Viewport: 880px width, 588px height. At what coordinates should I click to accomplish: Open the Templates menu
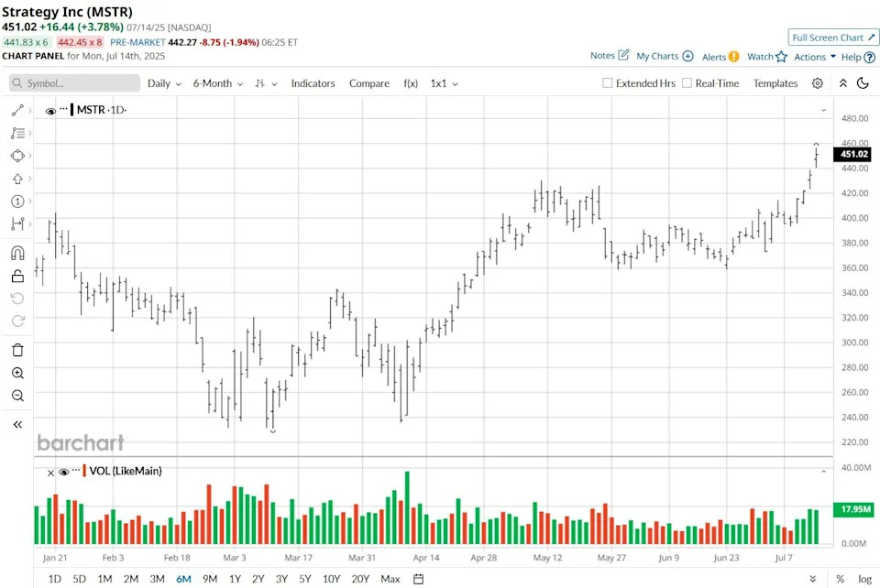tap(775, 83)
